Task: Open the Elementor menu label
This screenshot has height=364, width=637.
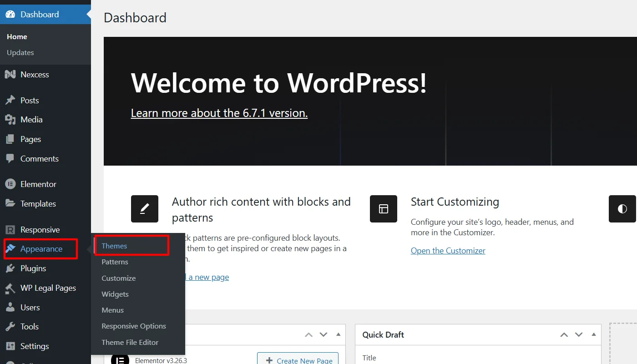Action: pyautogui.click(x=38, y=184)
